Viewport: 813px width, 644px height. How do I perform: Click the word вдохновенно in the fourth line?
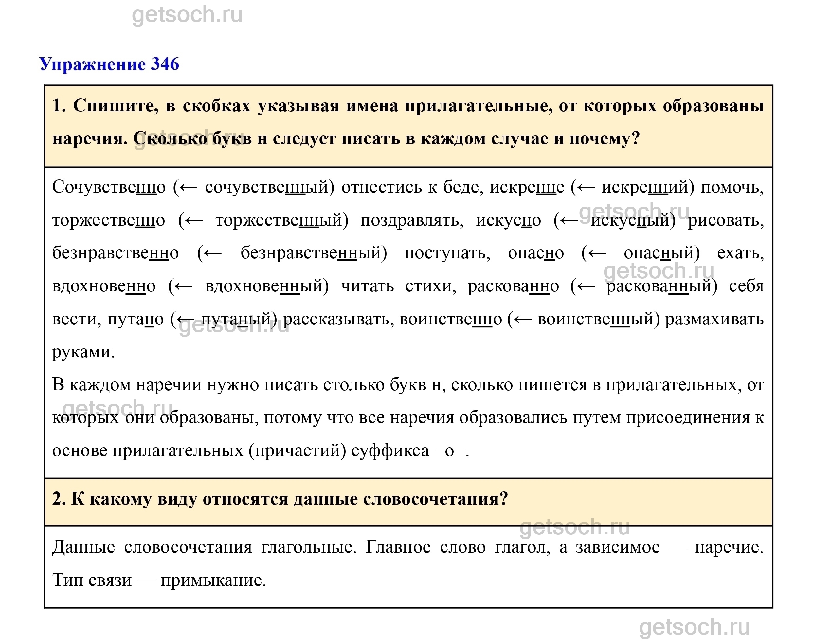coord(104,286)
